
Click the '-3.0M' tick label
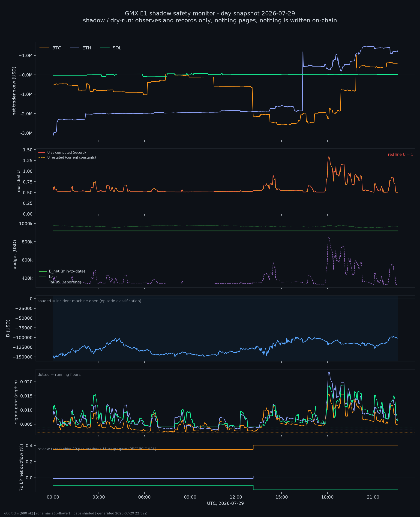[26, 133]
